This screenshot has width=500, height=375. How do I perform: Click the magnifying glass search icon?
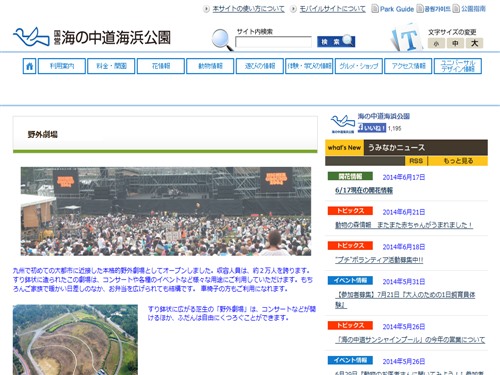coord(222,40)
